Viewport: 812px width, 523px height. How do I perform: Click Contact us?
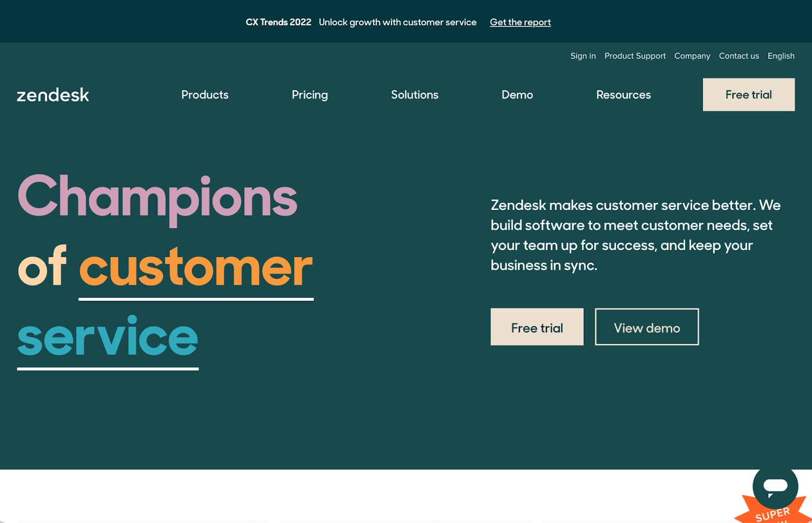pos(738,56)
